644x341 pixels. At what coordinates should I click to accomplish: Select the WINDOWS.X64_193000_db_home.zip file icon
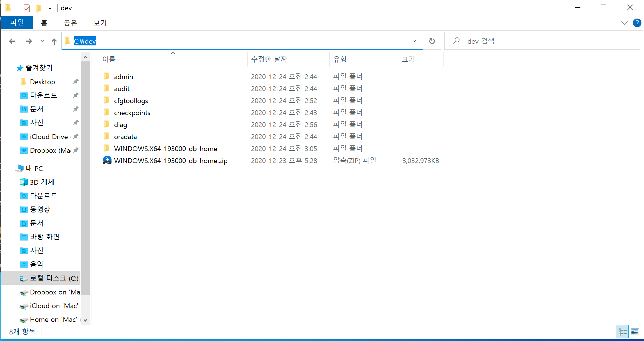(107, 161)
